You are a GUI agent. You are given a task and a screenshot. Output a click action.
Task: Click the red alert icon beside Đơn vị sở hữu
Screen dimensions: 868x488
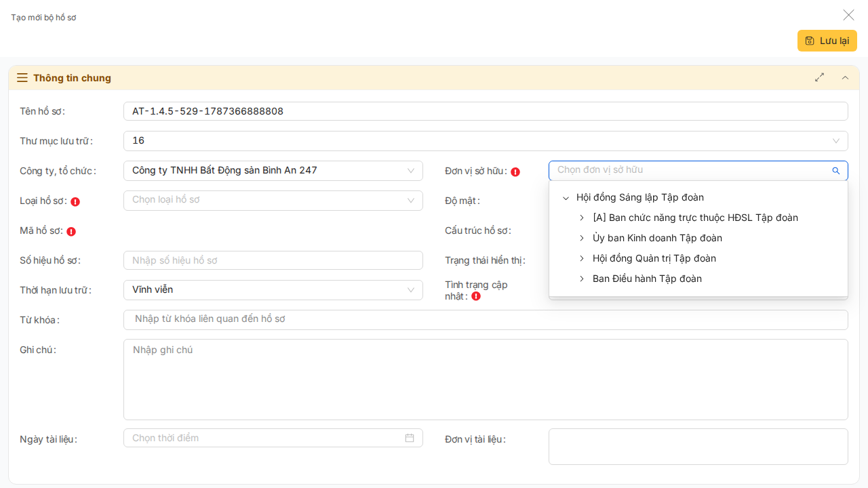pos(515,171)
